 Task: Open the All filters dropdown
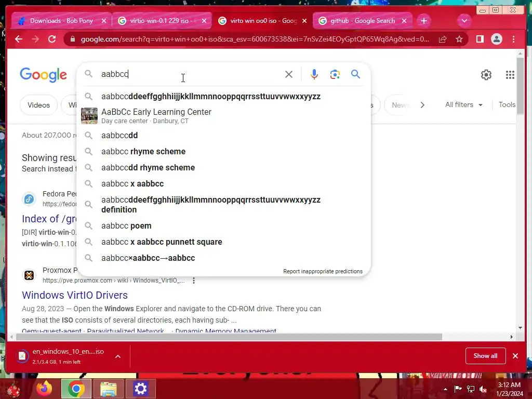pyautogui.click(x=463, y=105)
